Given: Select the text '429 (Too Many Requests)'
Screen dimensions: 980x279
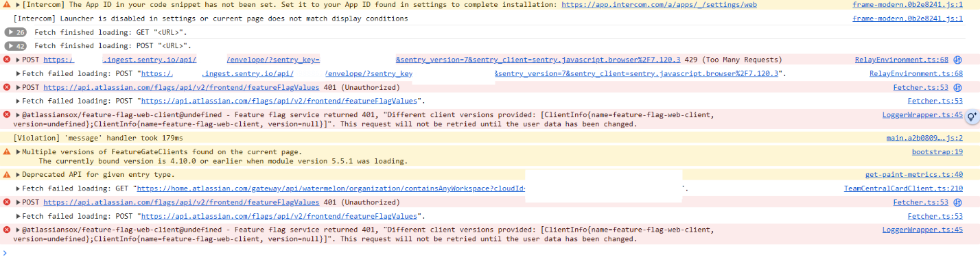Looking at the screenshot, I should coord(733,60).
